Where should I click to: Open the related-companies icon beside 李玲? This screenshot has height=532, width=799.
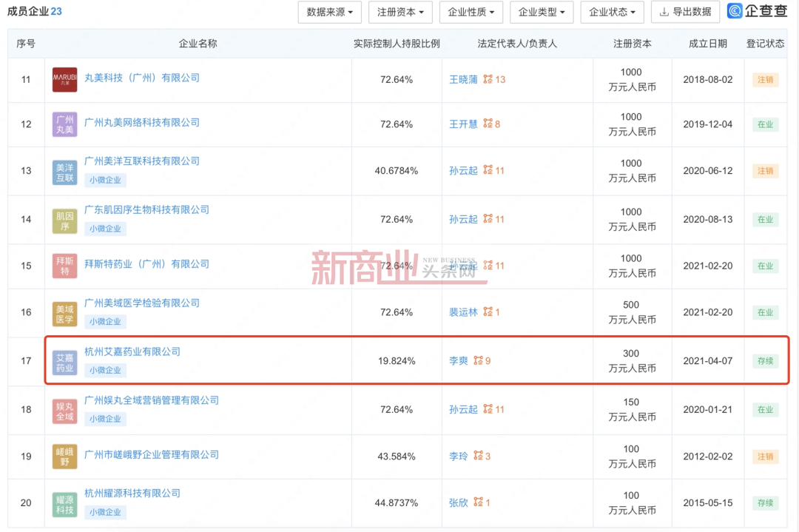click(478, 456)
